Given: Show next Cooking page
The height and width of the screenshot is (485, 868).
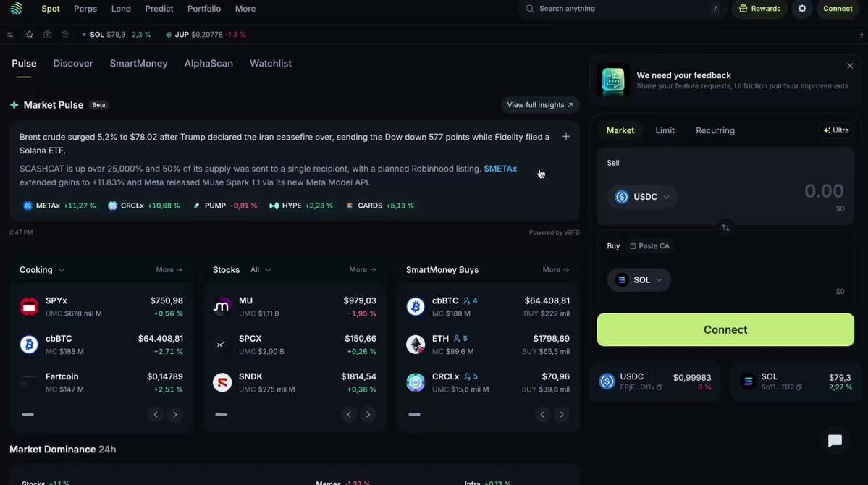Looking at the screenshot, I should (x=175, y=414).
